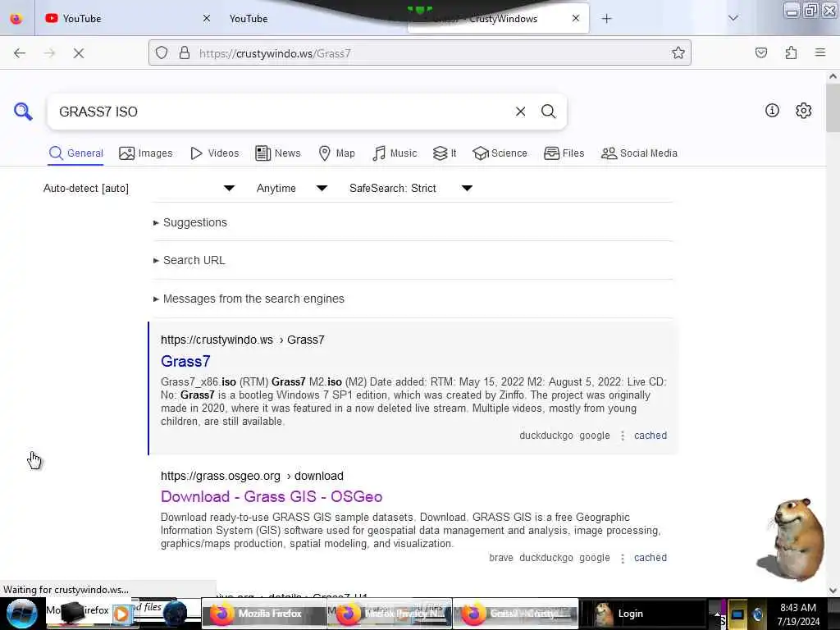Open the Mozilla Firefox taskbar window
Viewport: 840px width, 630px height.
(x=263, y=614)
